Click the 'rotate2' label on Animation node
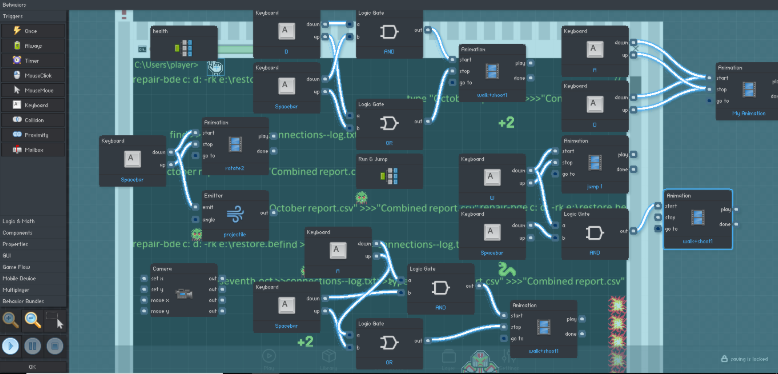The width and height of the screenshot is (778, 374). click(x=235, y=168)
